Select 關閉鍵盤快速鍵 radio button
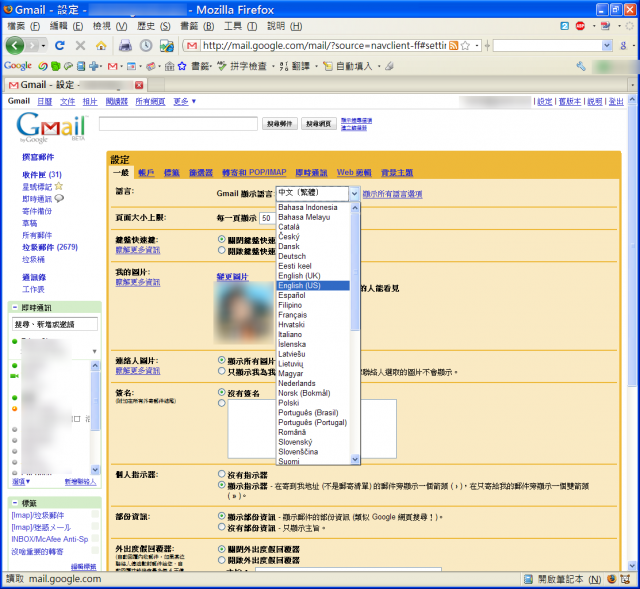The width and height of the screenshot is (640, 589). [x=222, y=239]
